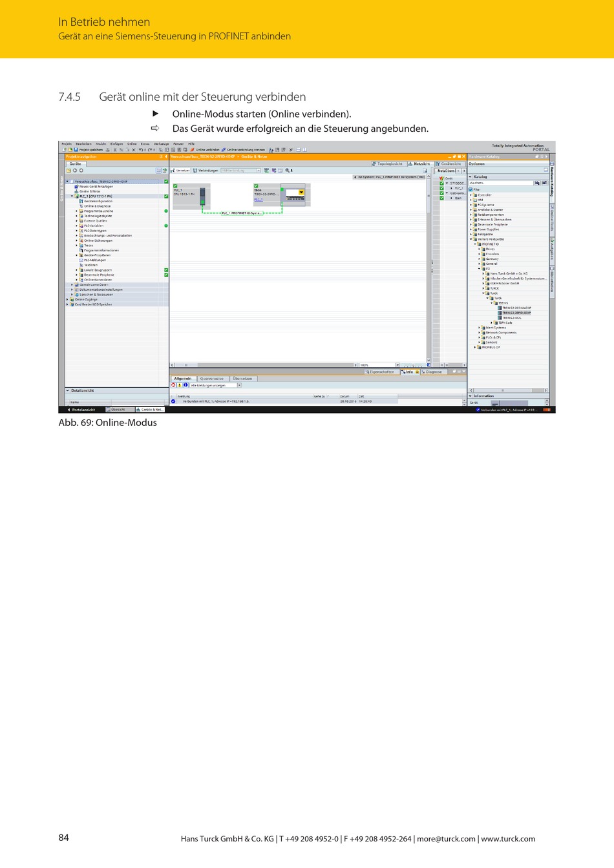The height and width of the screenshot is (868, 614).
Task: Expand the PLC-Datentypen node
Action: click(77, 231)
